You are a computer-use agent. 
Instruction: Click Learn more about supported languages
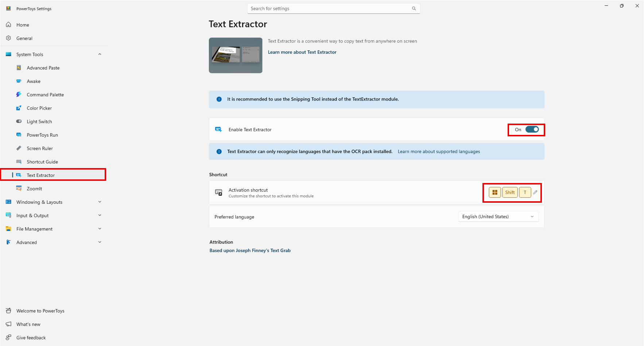click(x=439, y=152)
